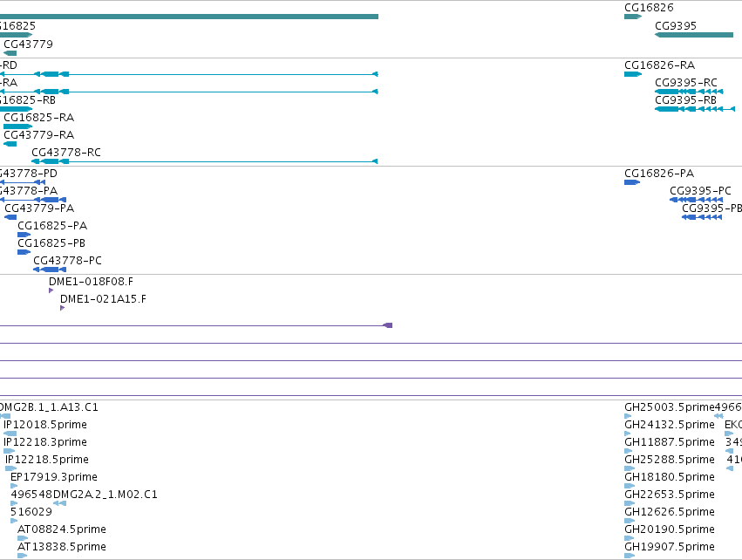Click the CG16826 gene glyph arrow

[633, 17]
